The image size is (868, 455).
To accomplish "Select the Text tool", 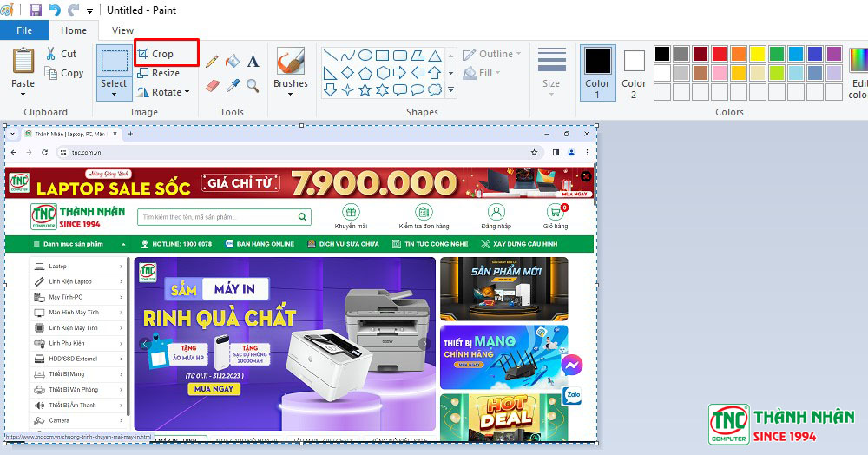I will [x=253, y=61].
